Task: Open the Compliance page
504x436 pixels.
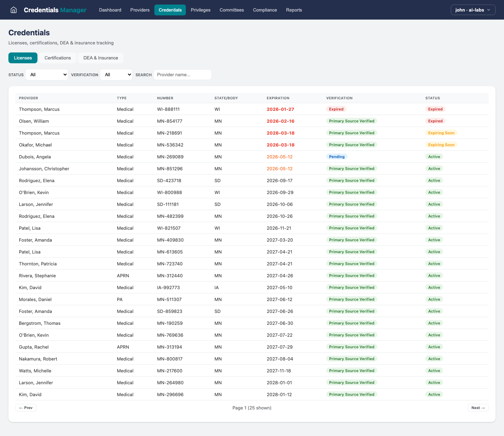Action: (265, 10)
